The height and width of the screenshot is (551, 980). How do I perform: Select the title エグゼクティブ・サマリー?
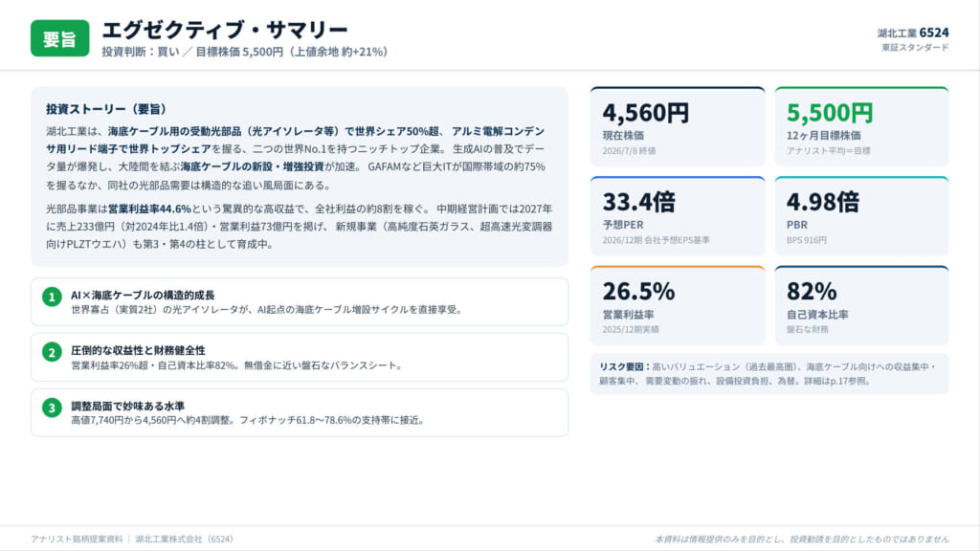click(x=225, y=30)
